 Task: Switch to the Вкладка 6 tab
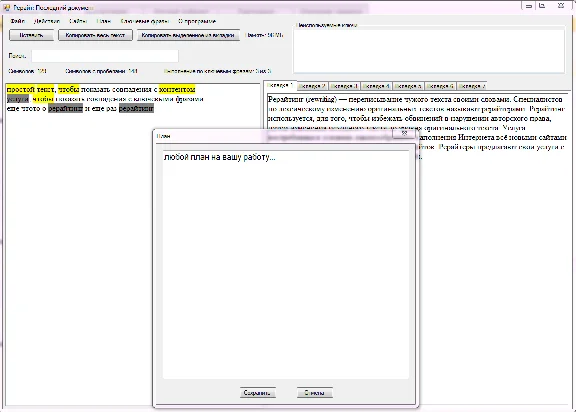pyautogui.click(x=440, y=86)
